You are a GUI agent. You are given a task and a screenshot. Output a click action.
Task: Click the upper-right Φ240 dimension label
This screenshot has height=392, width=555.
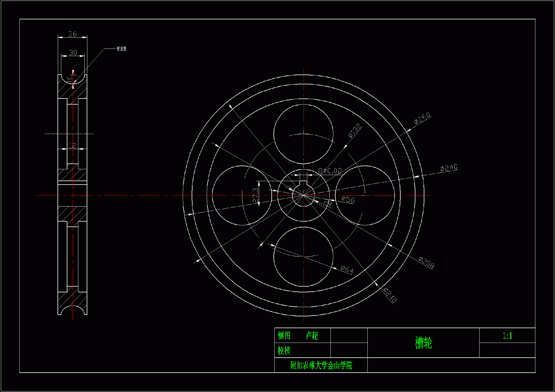pos(449,168)
